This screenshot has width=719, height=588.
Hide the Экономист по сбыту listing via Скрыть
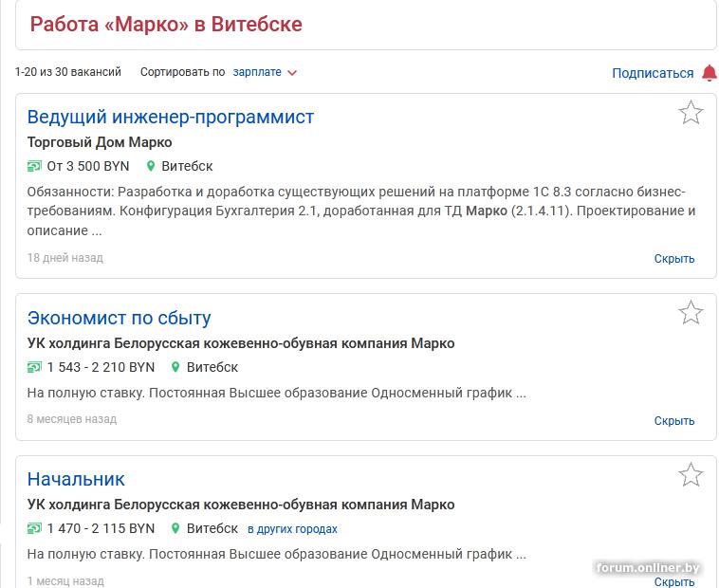click(674, 420)
